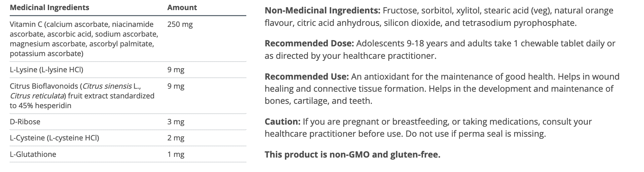
Task: Click the Amount column header
Action: [182, 7]
